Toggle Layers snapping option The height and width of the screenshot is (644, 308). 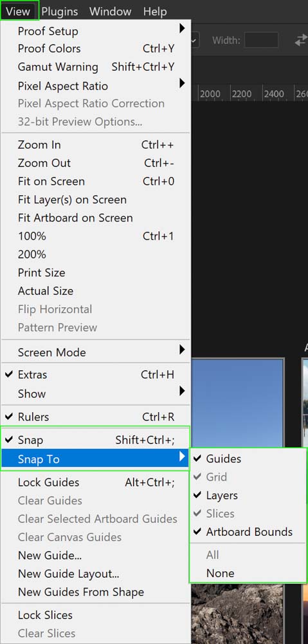(x=248, y=495)
